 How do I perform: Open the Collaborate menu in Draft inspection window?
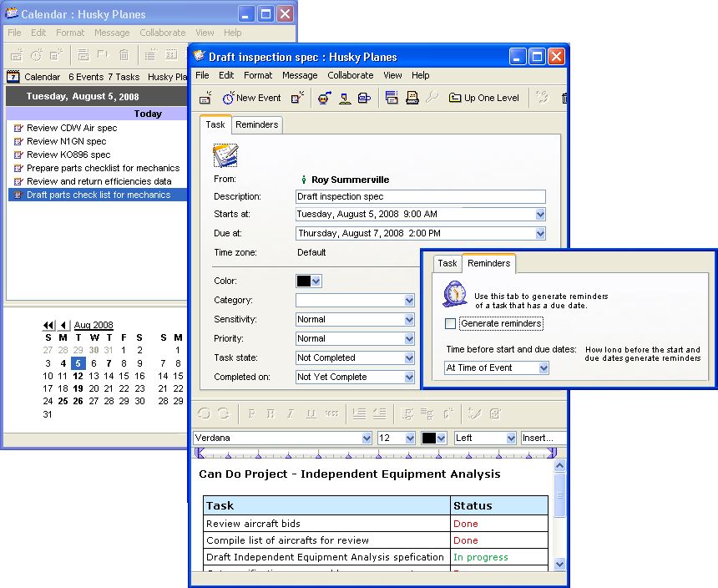[350, 75]
